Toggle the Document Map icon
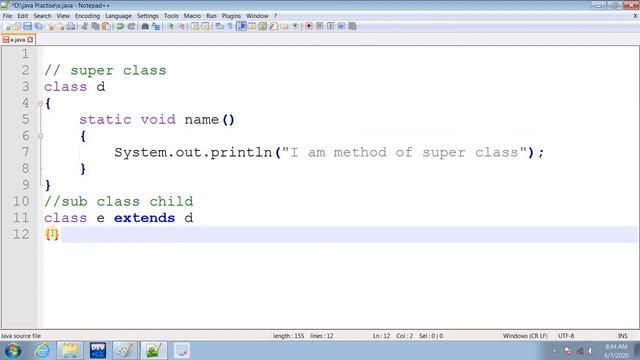640x360 pixels. (x=262, y=27)
